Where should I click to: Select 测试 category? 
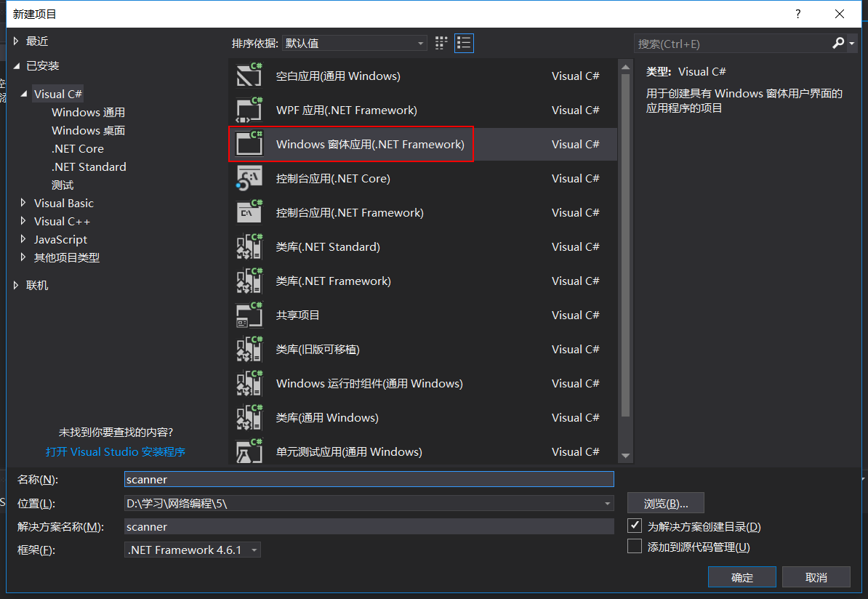click(x=63, y=185)
